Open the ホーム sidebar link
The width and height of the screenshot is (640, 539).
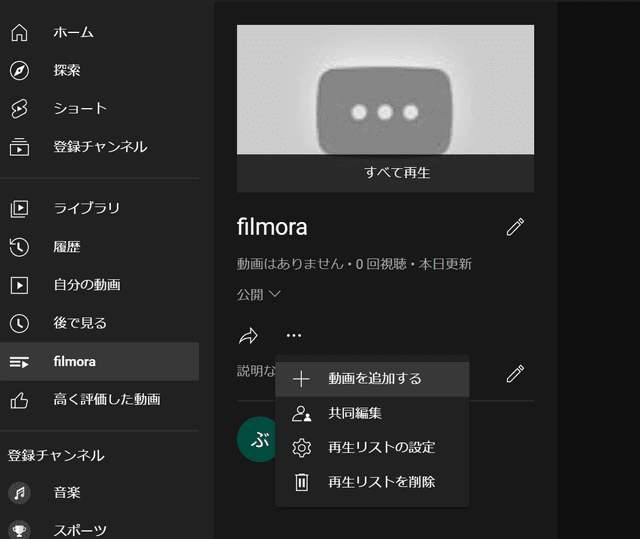tap(100, 32)
